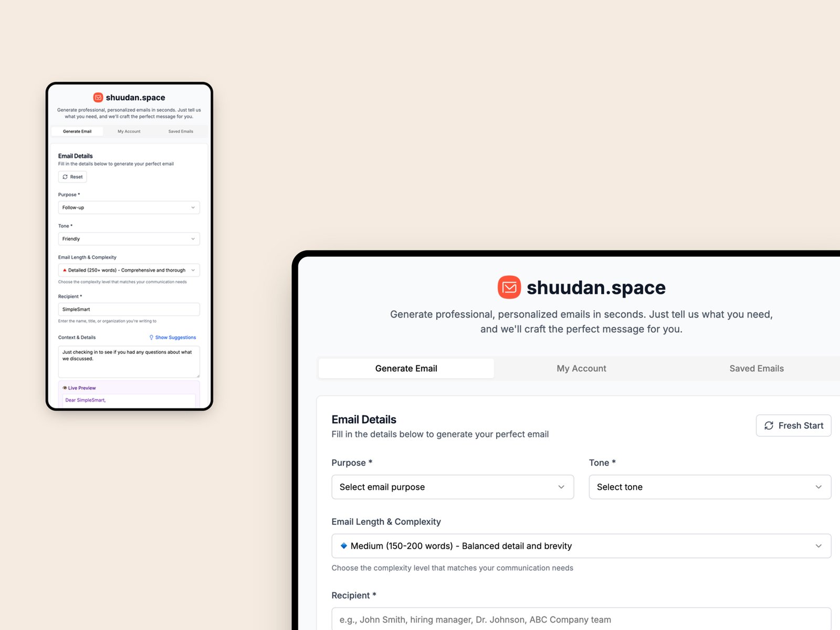The image size is (840, 630).
Task: Open the Saved Emails tab in mobile view
Action: [x=181, y=131]
